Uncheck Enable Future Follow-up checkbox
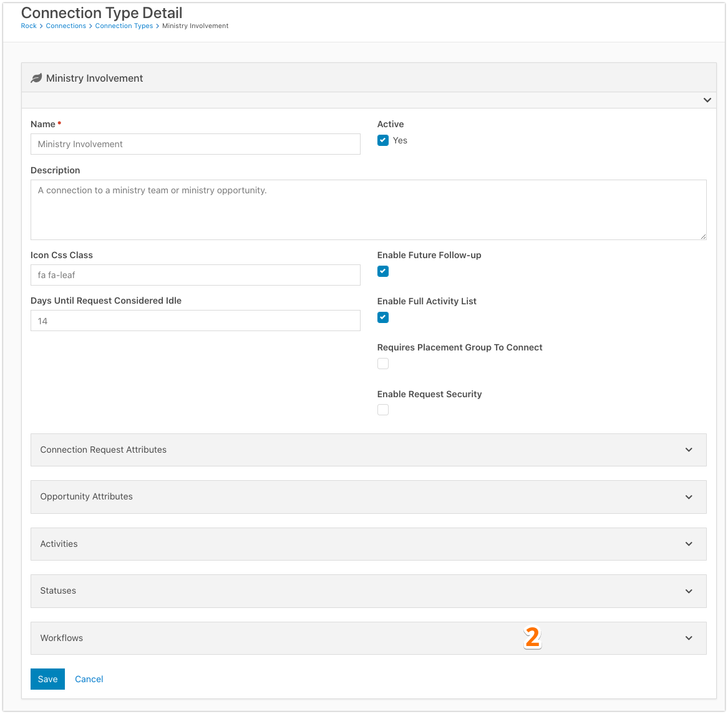Screen dimensions: 728x714 [382, 272]
